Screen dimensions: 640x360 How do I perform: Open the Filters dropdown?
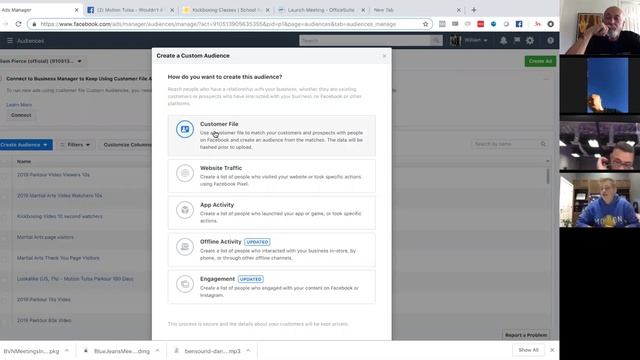(76, 145)
